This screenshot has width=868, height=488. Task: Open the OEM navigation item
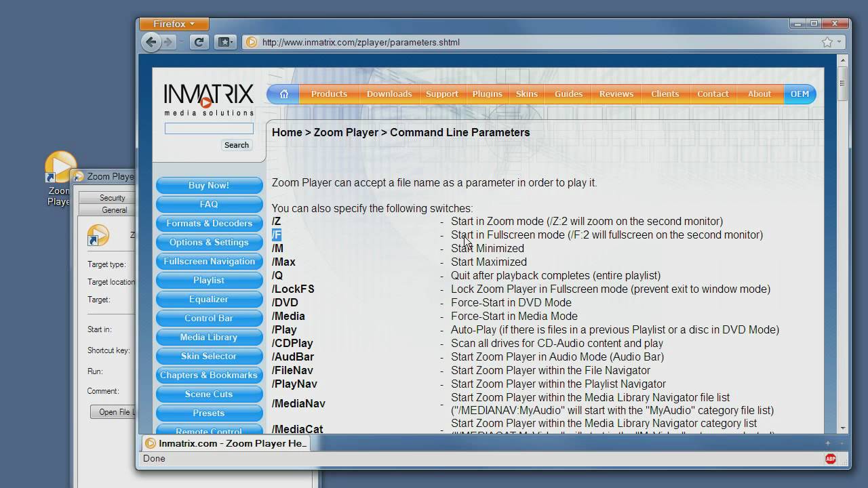[x=800, y=94]
